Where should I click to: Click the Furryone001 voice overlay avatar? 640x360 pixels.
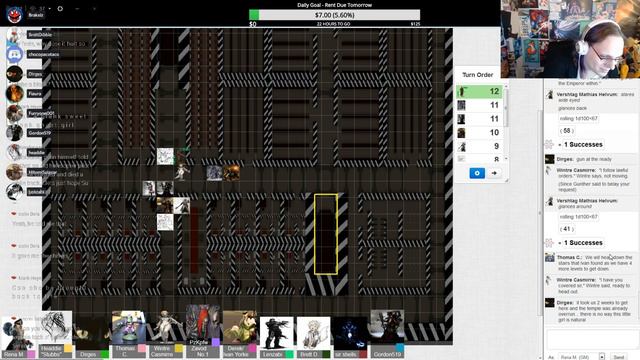pyautogui.click(x=15, y=113)
